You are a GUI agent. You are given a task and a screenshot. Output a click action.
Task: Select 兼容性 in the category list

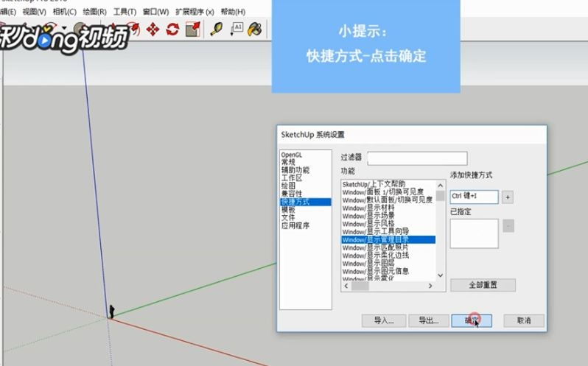pos(291,194)
